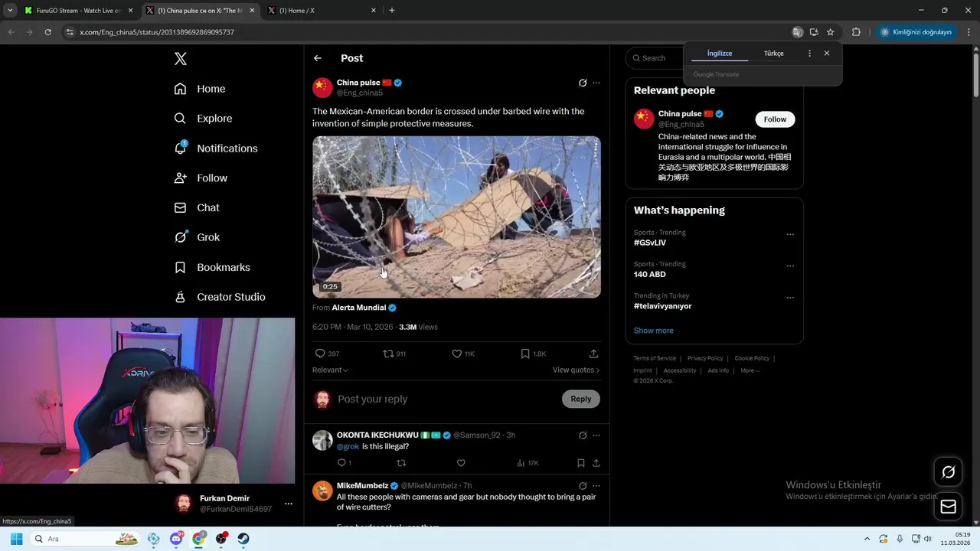This screenshot has height=551, width=980.
Task: Open the tab search dropdown
Action: coord(10,11)
